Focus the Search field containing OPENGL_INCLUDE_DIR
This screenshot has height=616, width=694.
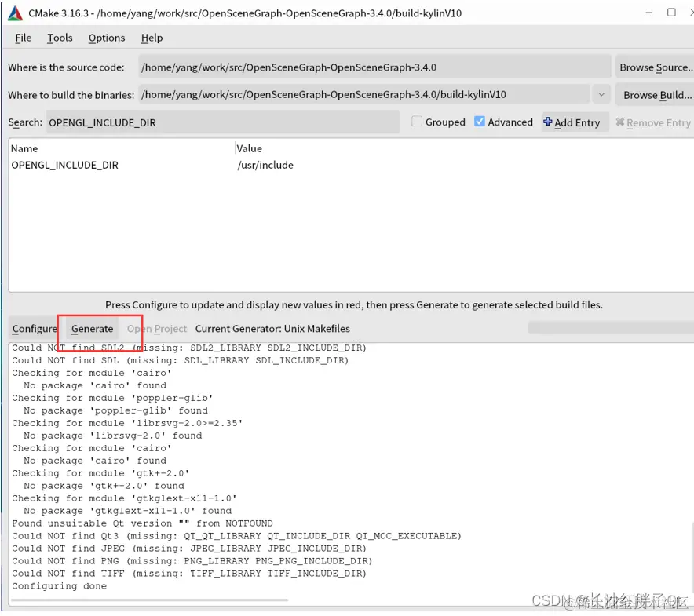pos(223,122)
